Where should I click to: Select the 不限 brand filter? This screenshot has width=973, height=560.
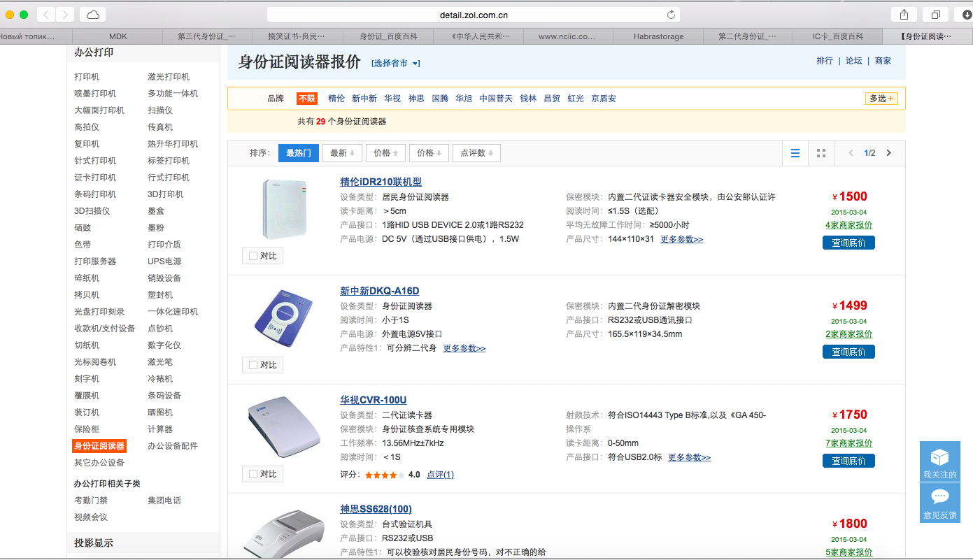[x=306, y=99]
